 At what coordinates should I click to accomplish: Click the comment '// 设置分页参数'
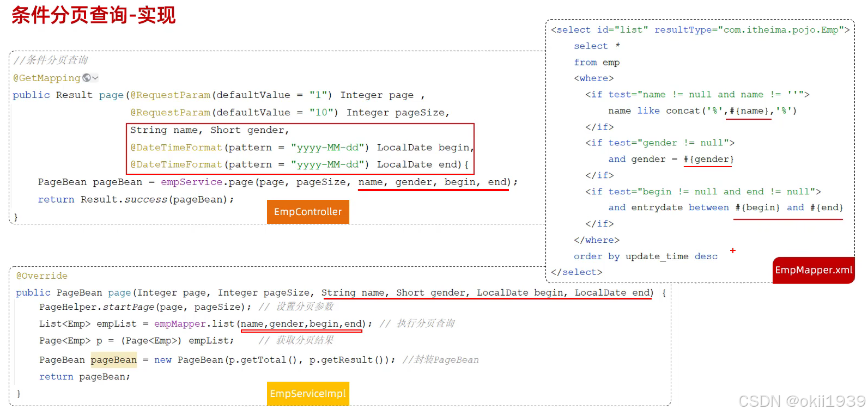tap(296, 307)
